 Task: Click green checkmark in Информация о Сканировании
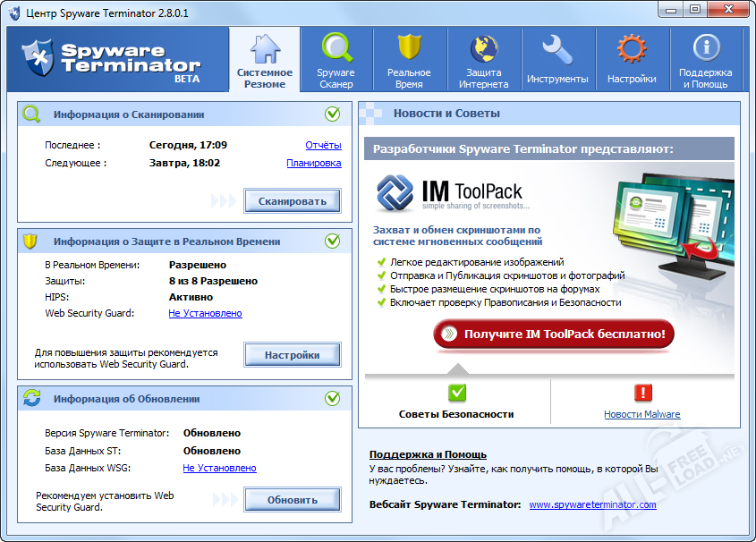[332, 114]
